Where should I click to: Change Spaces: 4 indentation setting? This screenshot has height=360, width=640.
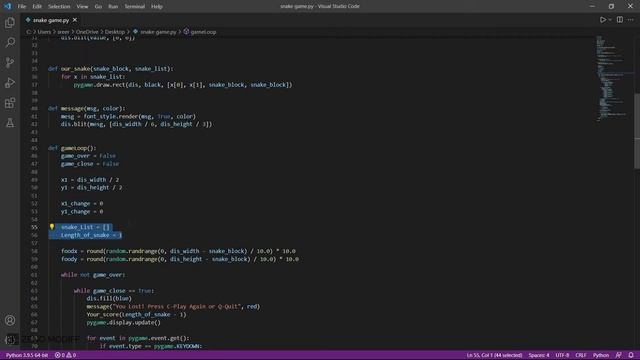click(x=539, y=355)
